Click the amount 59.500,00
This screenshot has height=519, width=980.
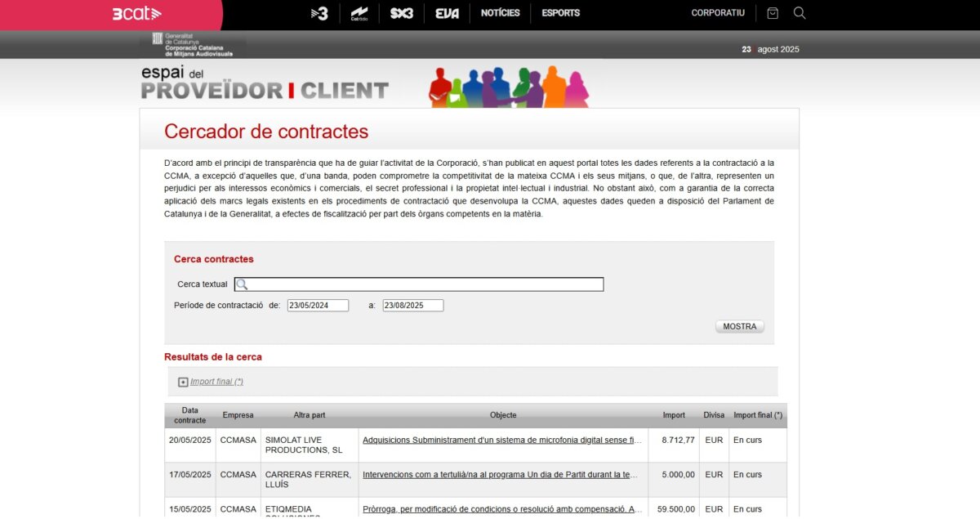click(x=676, y=509)
